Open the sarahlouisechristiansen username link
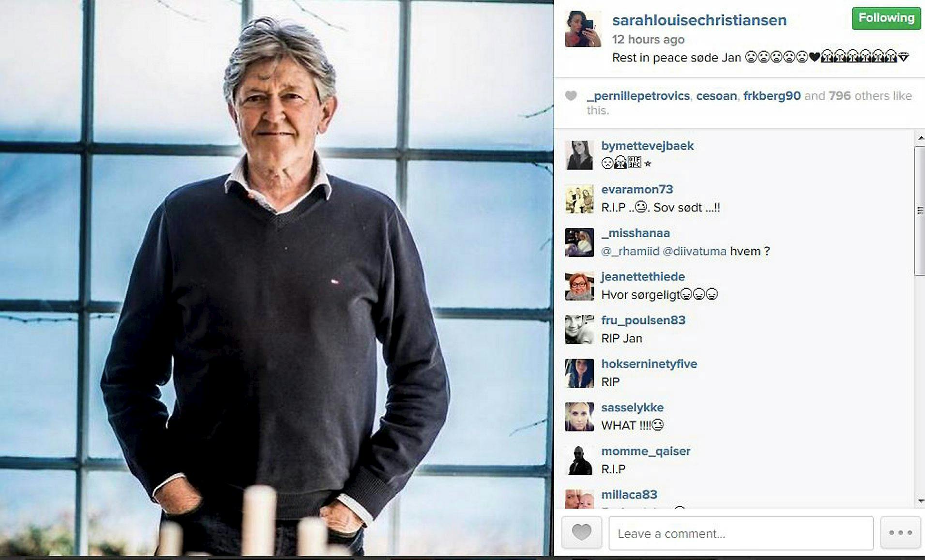925x560 pixels. pos(699,20)
